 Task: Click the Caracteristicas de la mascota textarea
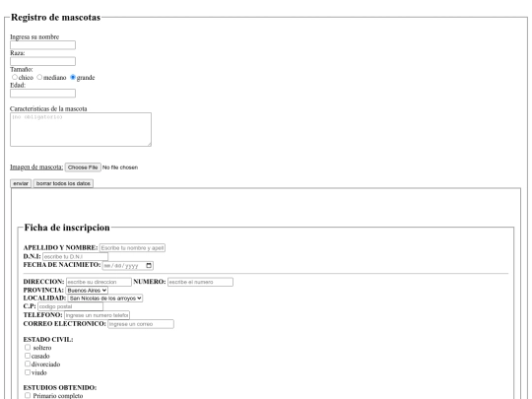(81, 130)
